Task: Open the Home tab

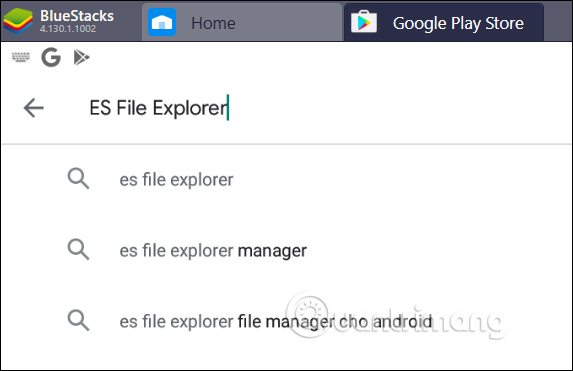Action: point(242,23)
